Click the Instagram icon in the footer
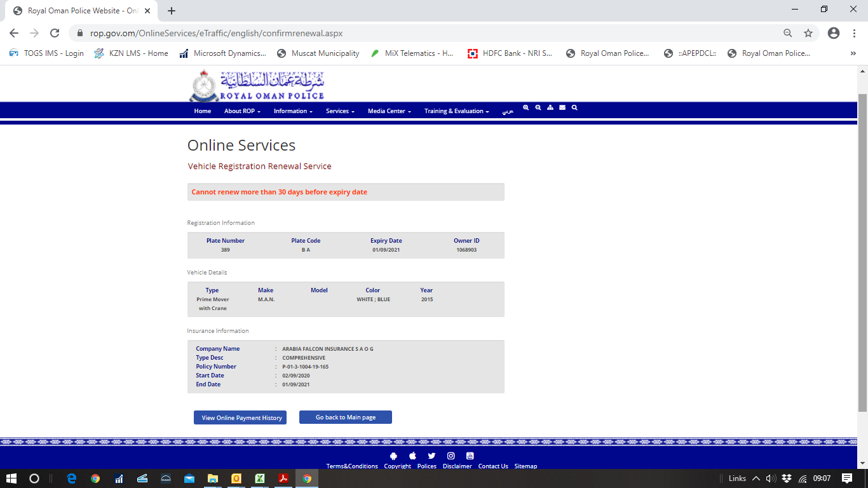Image resolution: width=868 pixels, height=488 pixels. pos(451,456)
